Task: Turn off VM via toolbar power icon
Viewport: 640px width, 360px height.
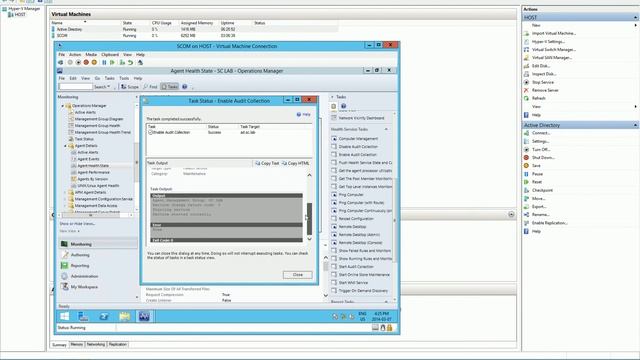Action: (x=78, y=62)
